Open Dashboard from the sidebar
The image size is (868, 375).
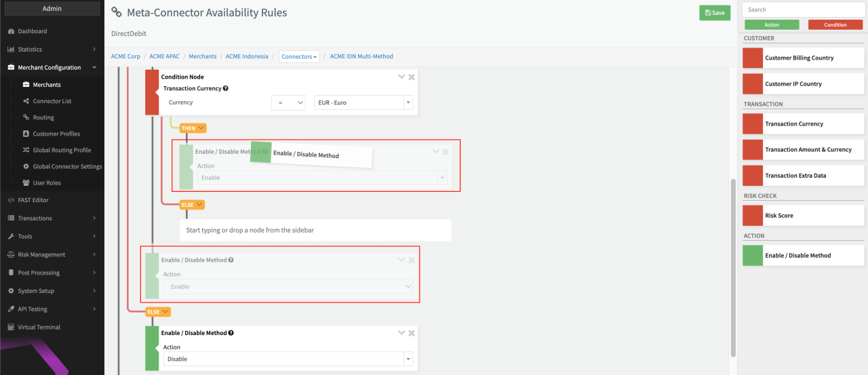pos(33,31)
